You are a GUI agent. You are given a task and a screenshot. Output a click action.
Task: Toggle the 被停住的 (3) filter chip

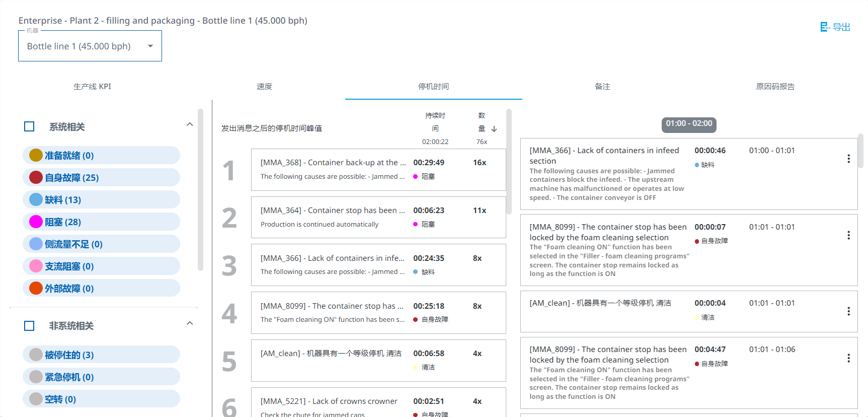coord(101,355)
